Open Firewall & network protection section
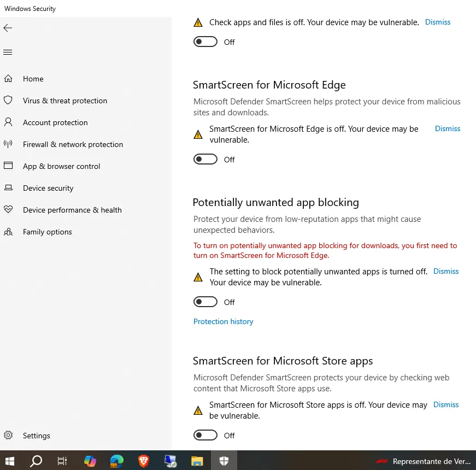The image size is (476, 470). point(73,144)
